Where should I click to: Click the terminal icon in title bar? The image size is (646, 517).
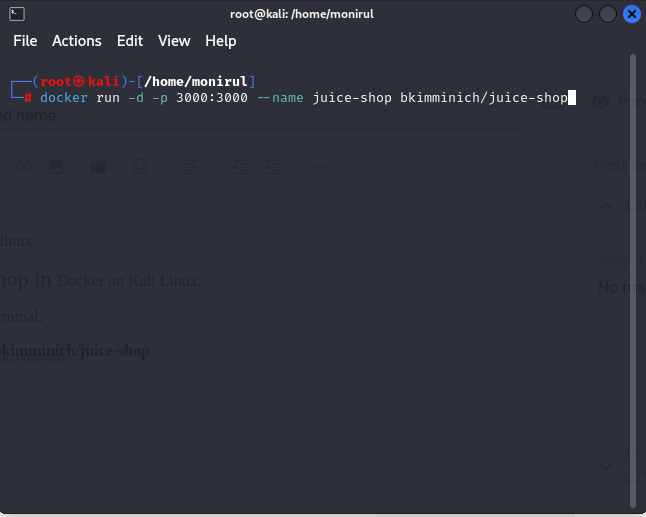pos(17,14)
